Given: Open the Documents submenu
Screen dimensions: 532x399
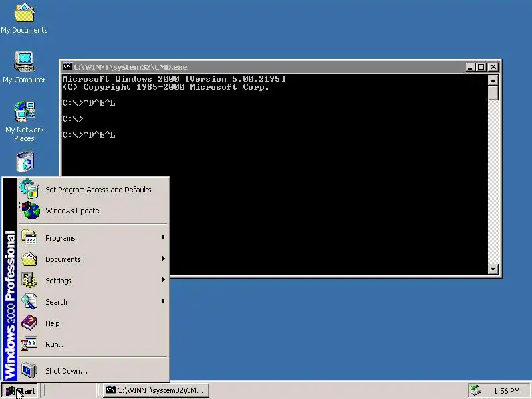Looking at the screenshot, I should click(93, 259).
